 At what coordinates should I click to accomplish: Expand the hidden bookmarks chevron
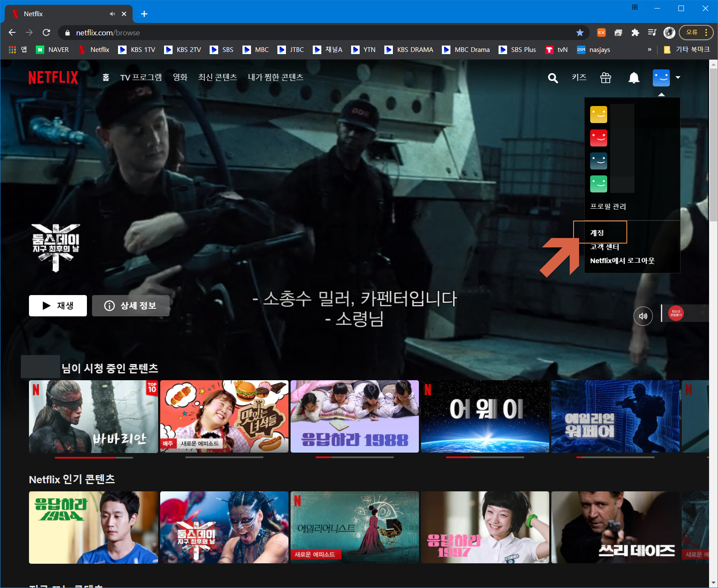coord(649,50)
